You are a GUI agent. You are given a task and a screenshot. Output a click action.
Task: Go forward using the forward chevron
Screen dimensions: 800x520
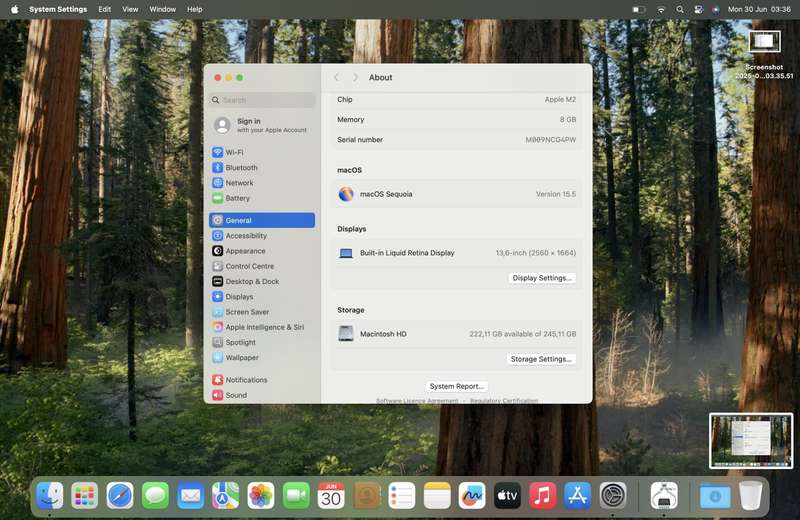pos(356,77)
